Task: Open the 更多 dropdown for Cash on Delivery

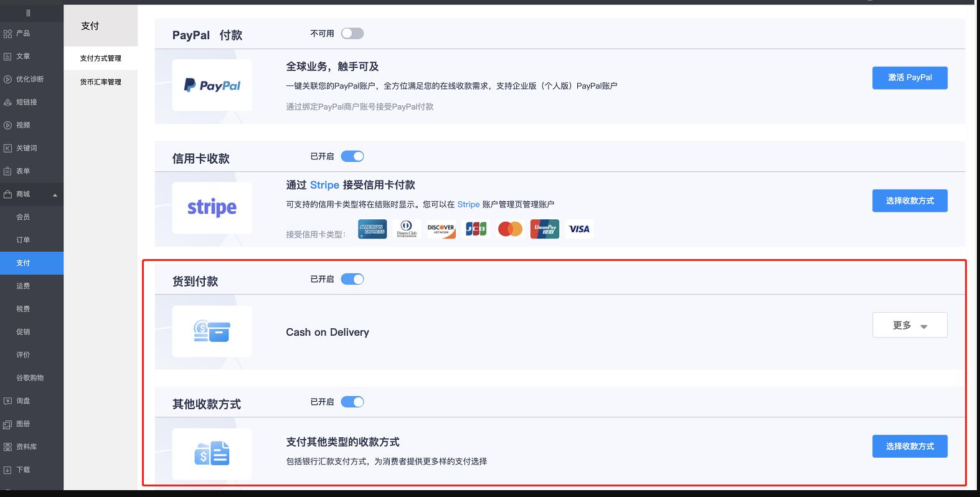Action: (x=910, y=325)
